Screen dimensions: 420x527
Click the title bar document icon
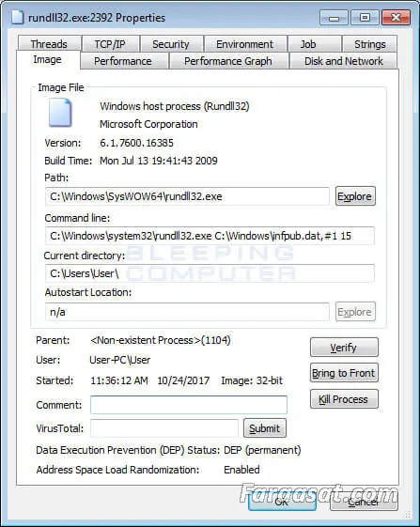coord(17,17)
